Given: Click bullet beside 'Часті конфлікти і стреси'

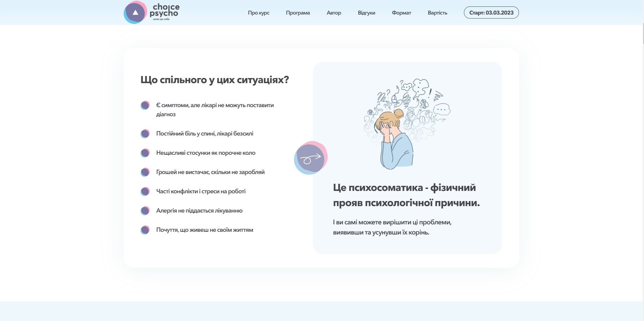Looking at the screenshot, I should pyautogui.click(x=145, y=191).
